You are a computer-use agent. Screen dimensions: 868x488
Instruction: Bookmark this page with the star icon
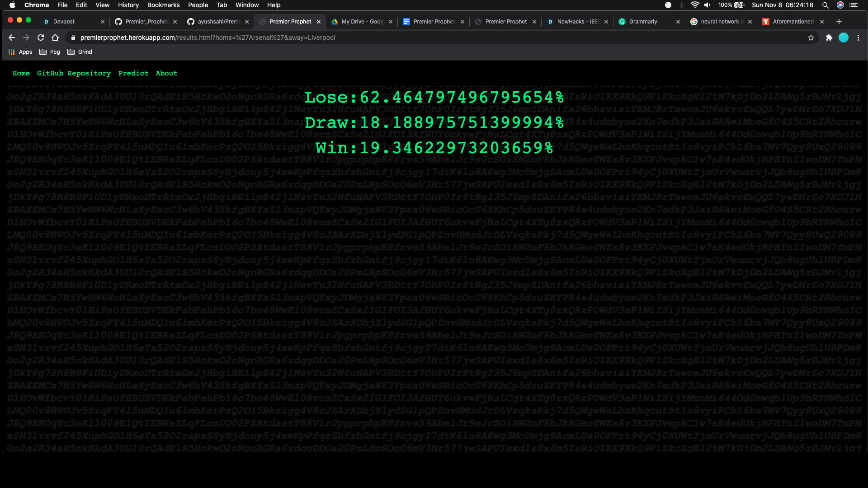811,38
